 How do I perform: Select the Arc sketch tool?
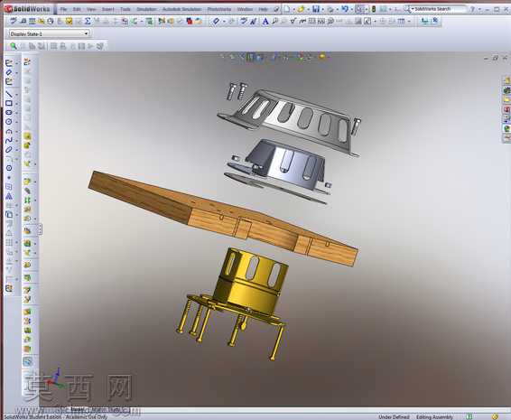point(9,131)
